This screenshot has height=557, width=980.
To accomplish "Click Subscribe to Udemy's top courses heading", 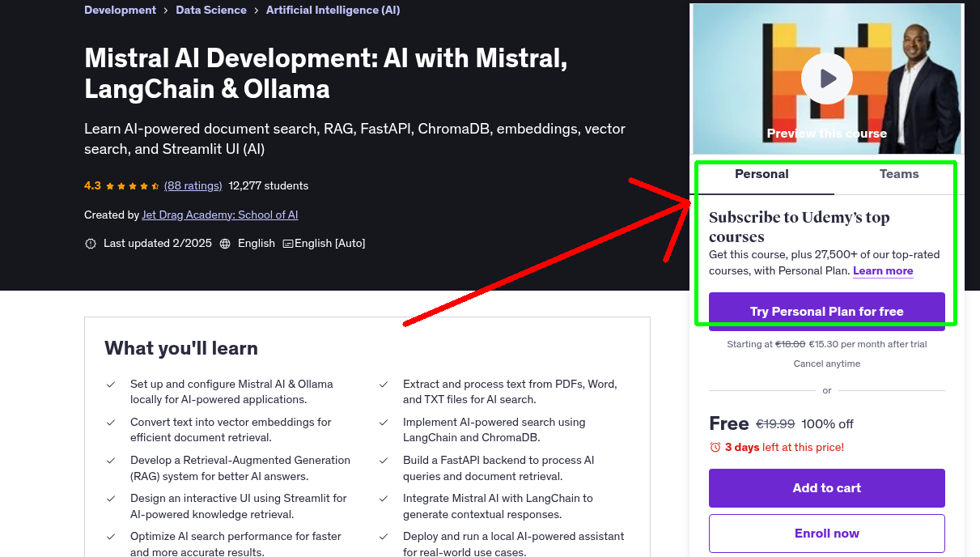I will tap(800, 227).
